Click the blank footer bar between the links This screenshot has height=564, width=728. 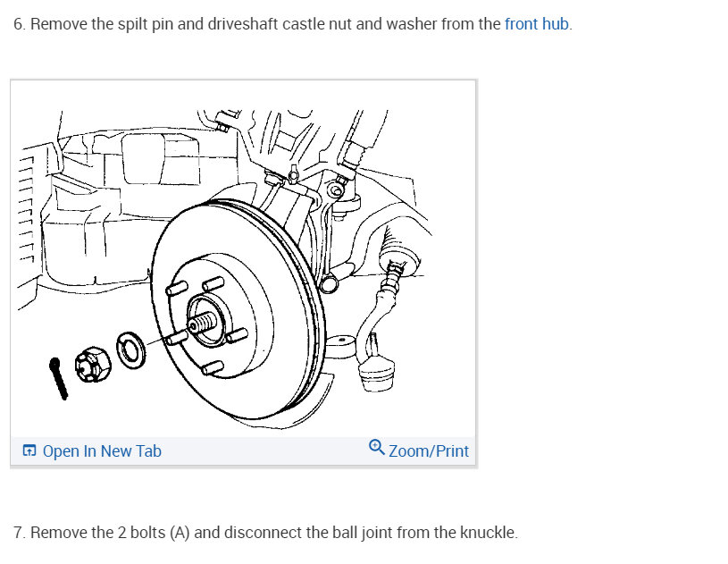tap(264, 450)
